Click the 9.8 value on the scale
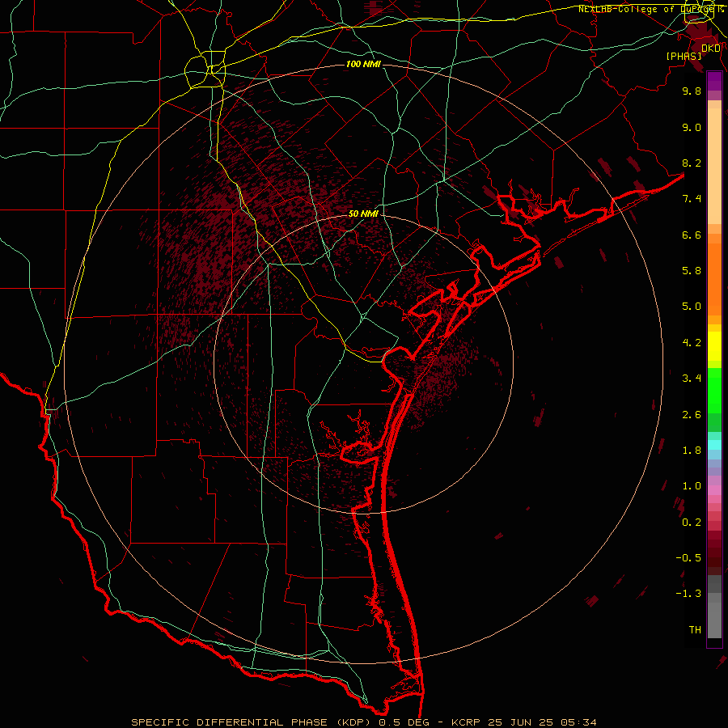Screen dimensions: 728x728 pos(692,91)
